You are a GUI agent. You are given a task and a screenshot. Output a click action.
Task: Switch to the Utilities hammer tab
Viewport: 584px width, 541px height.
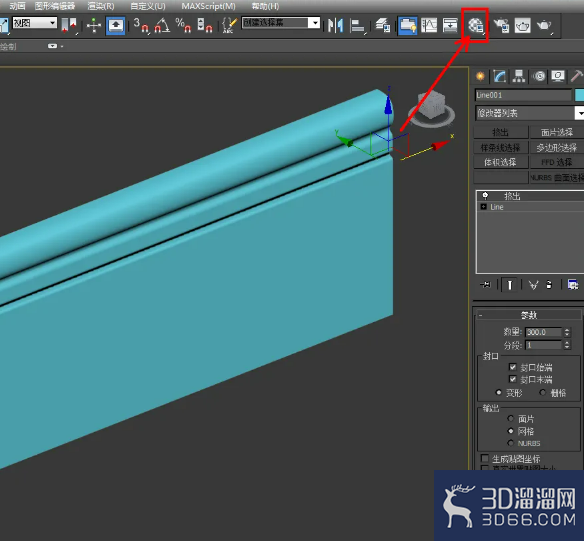click(577, 76)
